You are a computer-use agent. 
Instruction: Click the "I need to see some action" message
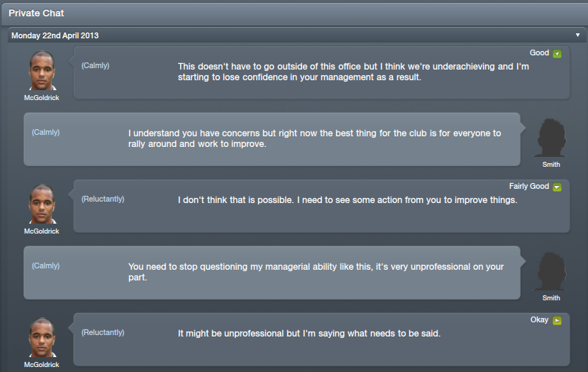(x=348, y=200)
